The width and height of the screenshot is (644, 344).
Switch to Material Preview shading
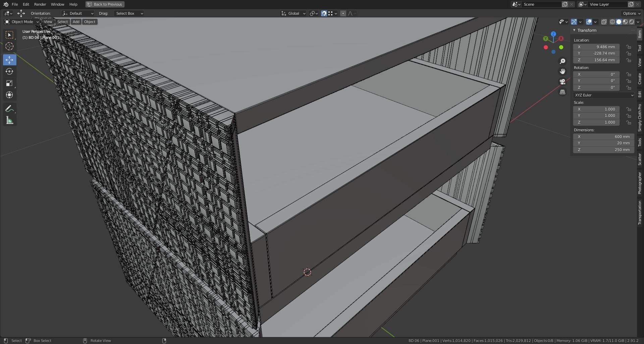[x=625, y=22]
